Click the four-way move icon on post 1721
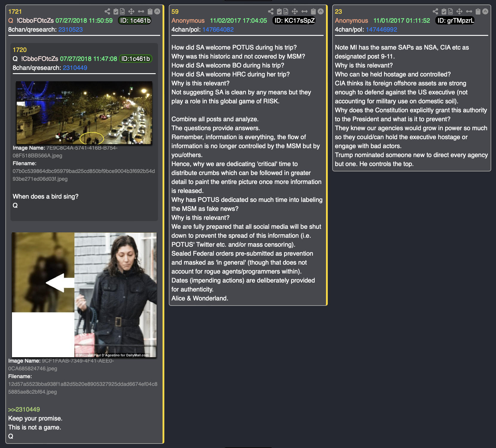This screenshot has width=496, height=448. pos(131,12)
